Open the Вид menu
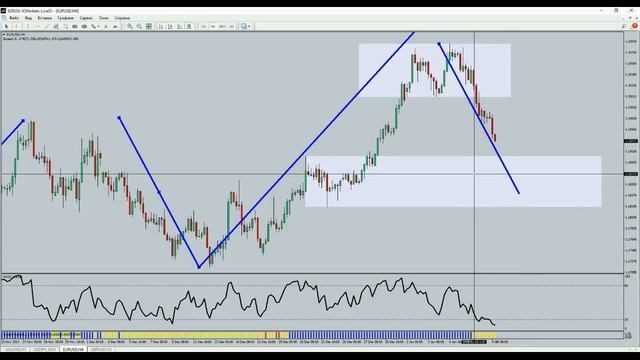640x360 pixels. pyautogui.click(x=28, y=18)
